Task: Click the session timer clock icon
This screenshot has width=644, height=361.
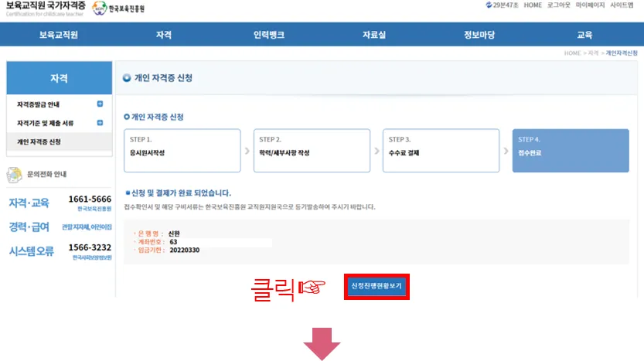Action: tap(489, 5)
